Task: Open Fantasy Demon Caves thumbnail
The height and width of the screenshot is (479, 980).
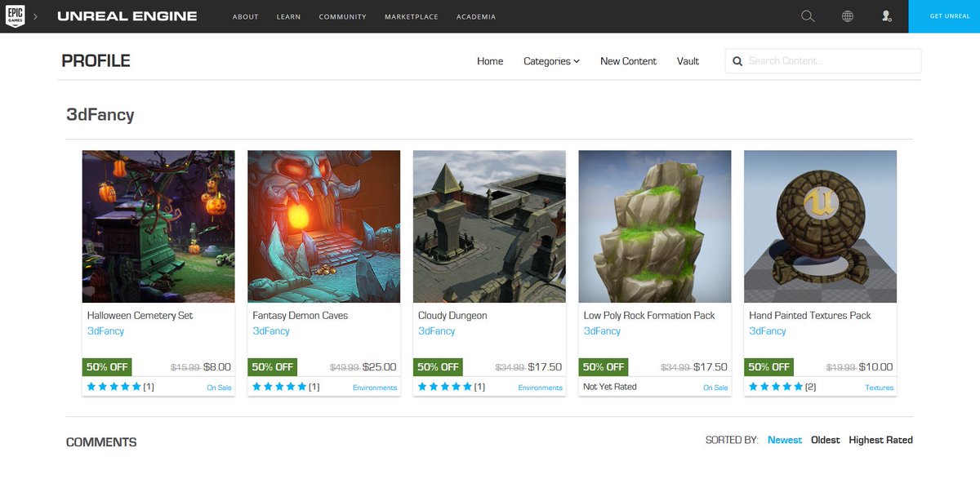Action: (323, 226)
